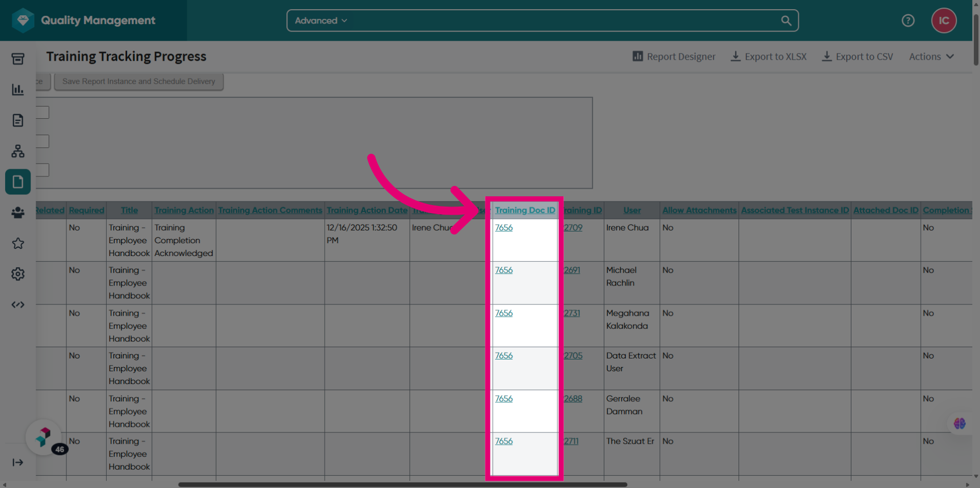Select the Gerralee Damman user cell
Screen dimensions: 980x488
pyautogui.click(x=632, y=411)
